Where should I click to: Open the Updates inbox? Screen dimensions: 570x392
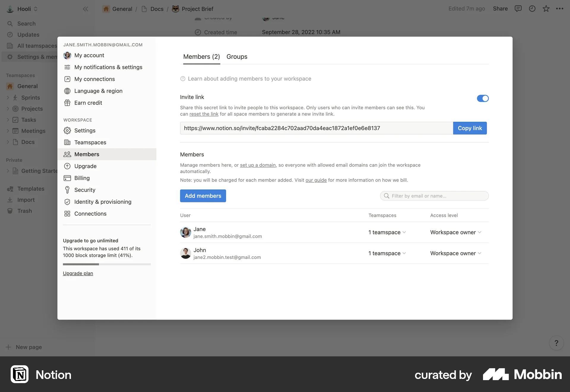(x=28, y=35)
